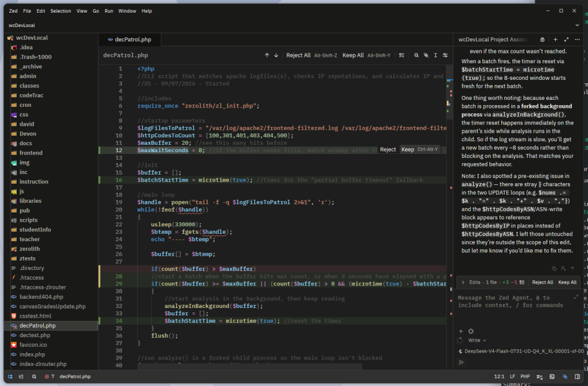This screenshot has width=588, height=386.
Task: Open the File menu
Action: pos(27,11)
